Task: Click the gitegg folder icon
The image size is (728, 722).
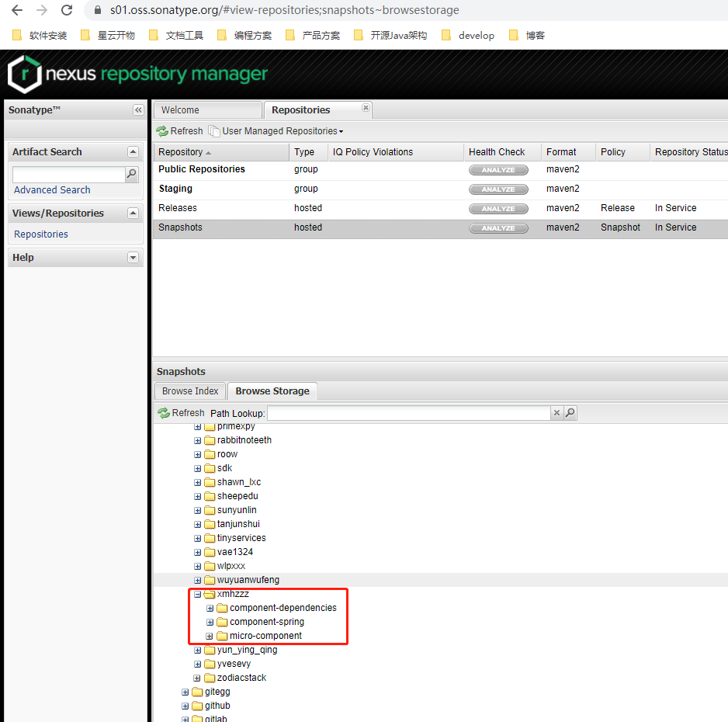Action: coord(197,692)
